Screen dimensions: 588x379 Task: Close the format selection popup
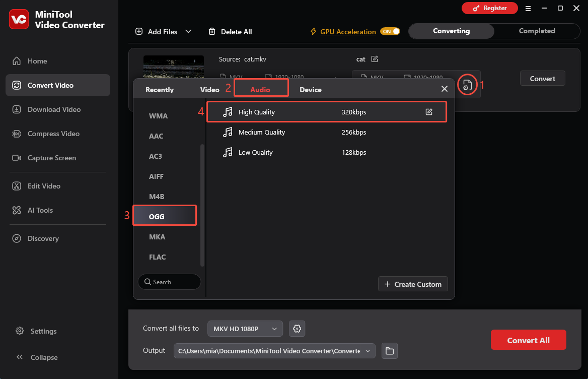click(x=445, y=89)
